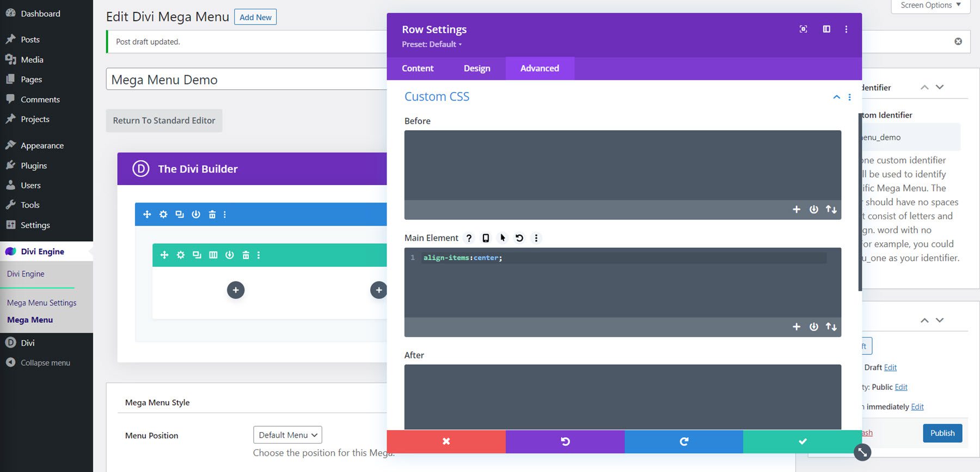Redo with the blue redo button

point(684,442)
